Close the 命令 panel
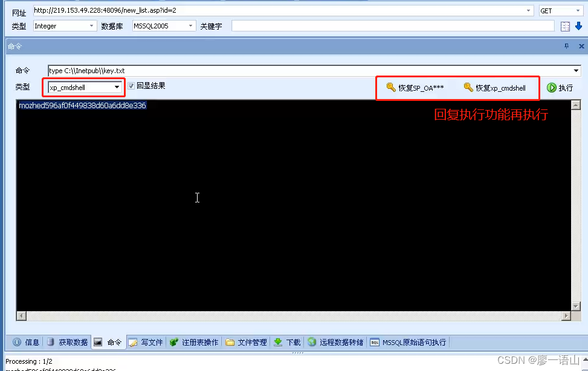 pyautogui.click(x=581, y=46)
